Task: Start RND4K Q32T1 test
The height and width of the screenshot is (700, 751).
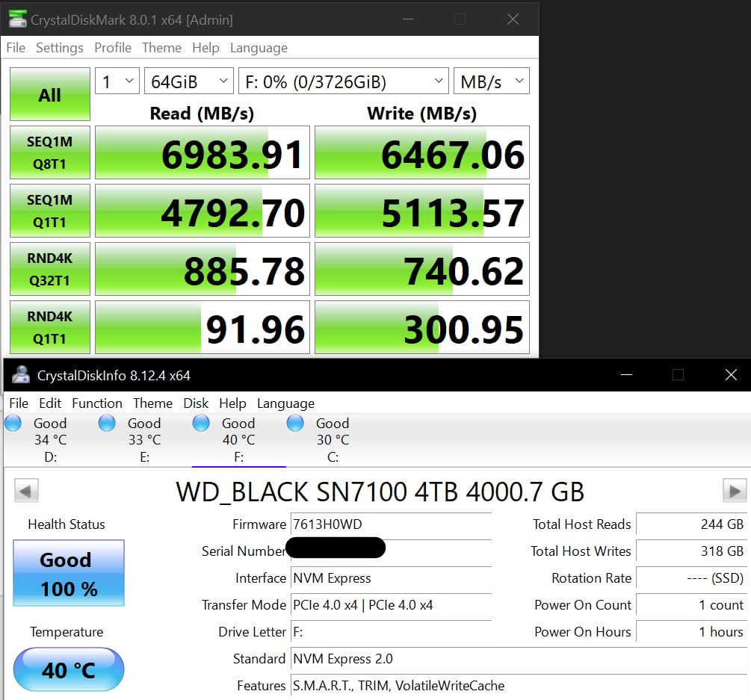Action: pos(50,269)
